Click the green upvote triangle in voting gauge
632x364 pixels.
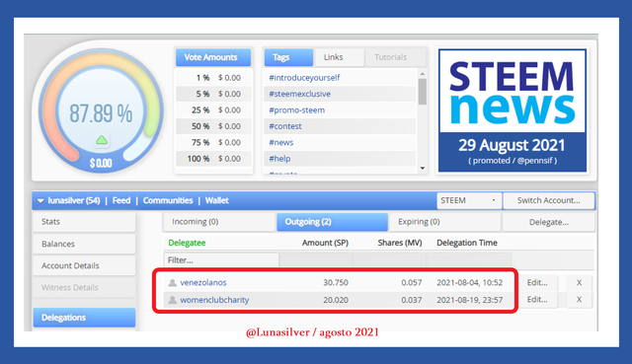(x=102, y=140)
